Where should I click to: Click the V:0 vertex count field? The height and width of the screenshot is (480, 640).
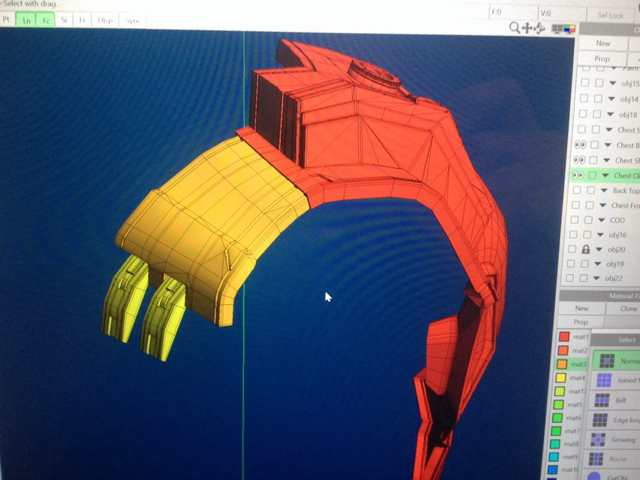[561, 13]
